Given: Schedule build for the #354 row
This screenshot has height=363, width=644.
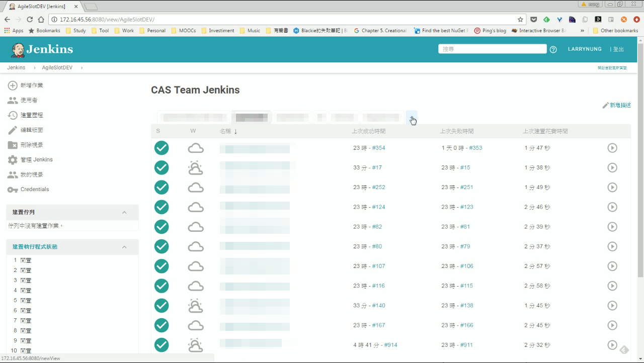Looking at the screenshot, I should point(612,148).
